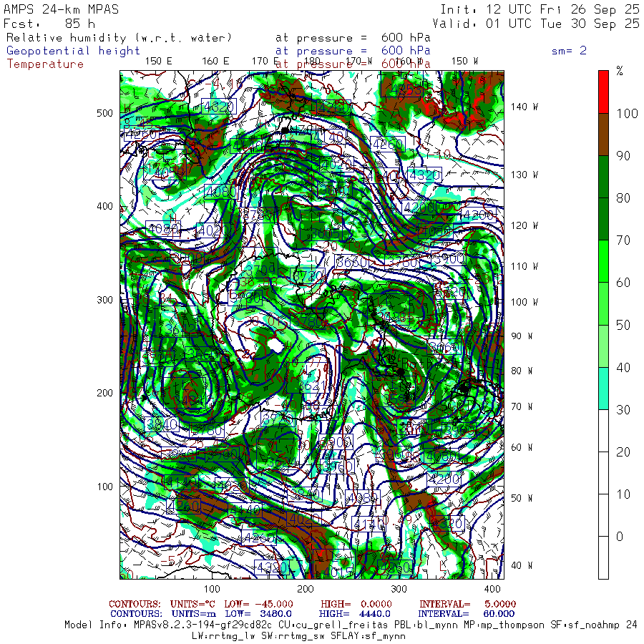Select the 'Valid: 01 UTC Tue 30 Sep 25' text
Image resolution: width=644 pixels, height=644 pixels.
click(536, 24)
